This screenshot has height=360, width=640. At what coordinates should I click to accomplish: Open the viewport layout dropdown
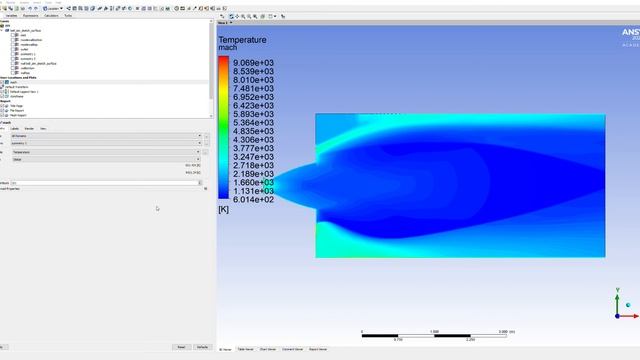coord(275,16)
